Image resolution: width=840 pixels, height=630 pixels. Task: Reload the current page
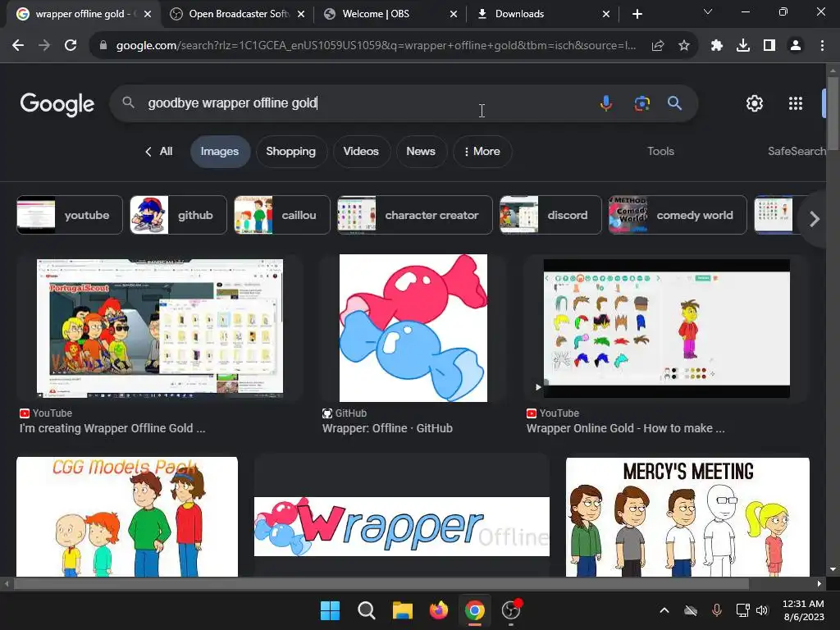click(x=71, y=46)
